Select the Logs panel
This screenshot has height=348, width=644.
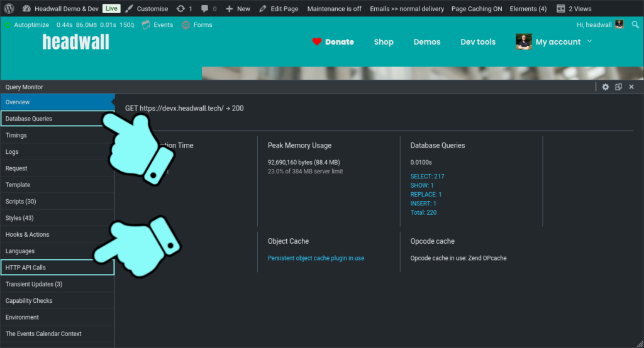pos(57,152)
